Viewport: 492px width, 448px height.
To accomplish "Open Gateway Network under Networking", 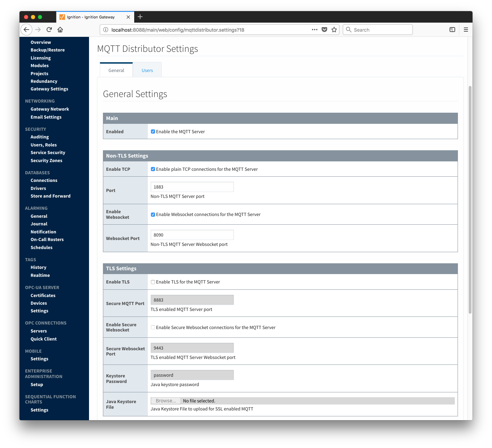I will tap(50, 109).
